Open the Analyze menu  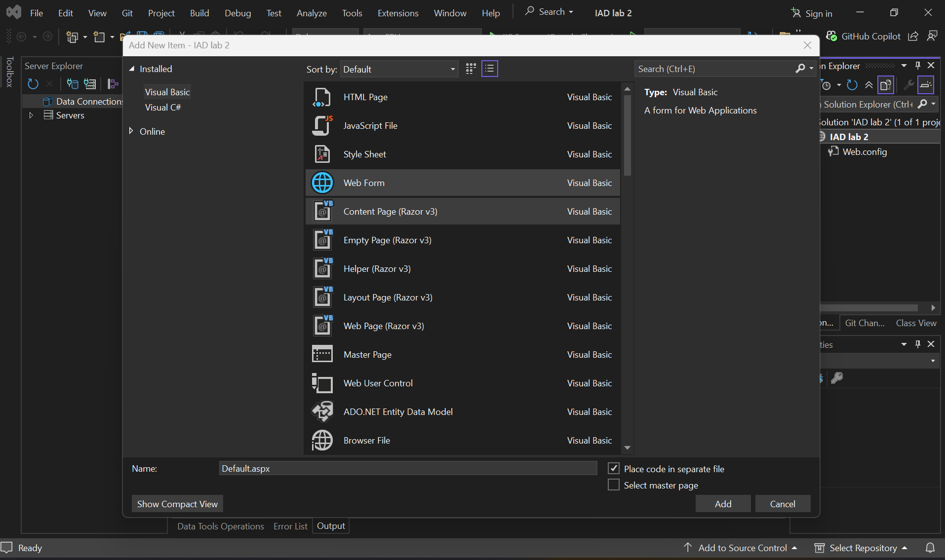(x=312, y=13)
